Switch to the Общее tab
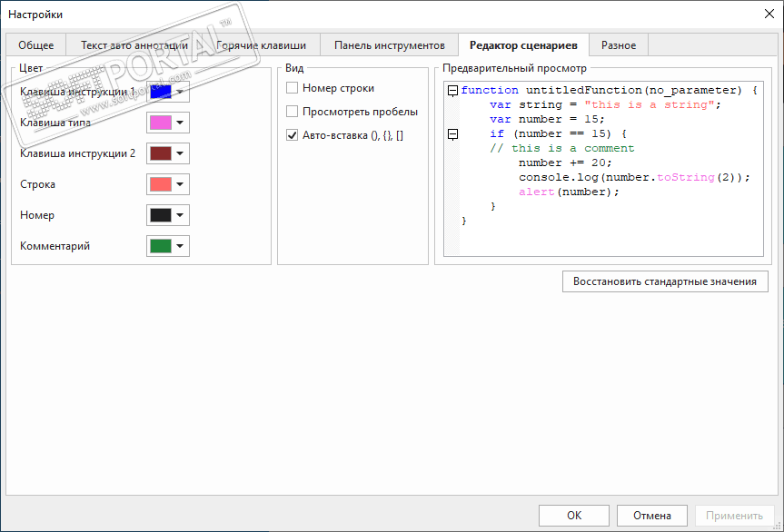 click(36, 45)
